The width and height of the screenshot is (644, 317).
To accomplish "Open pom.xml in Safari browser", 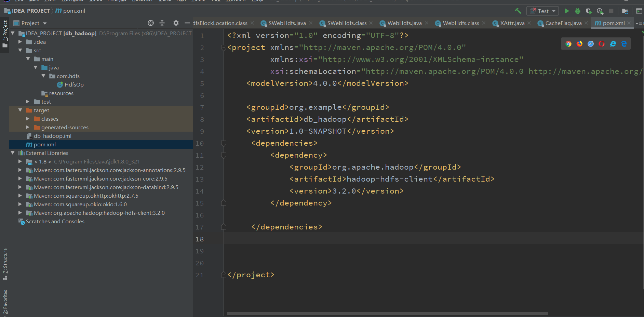I will tap(591, 44).
